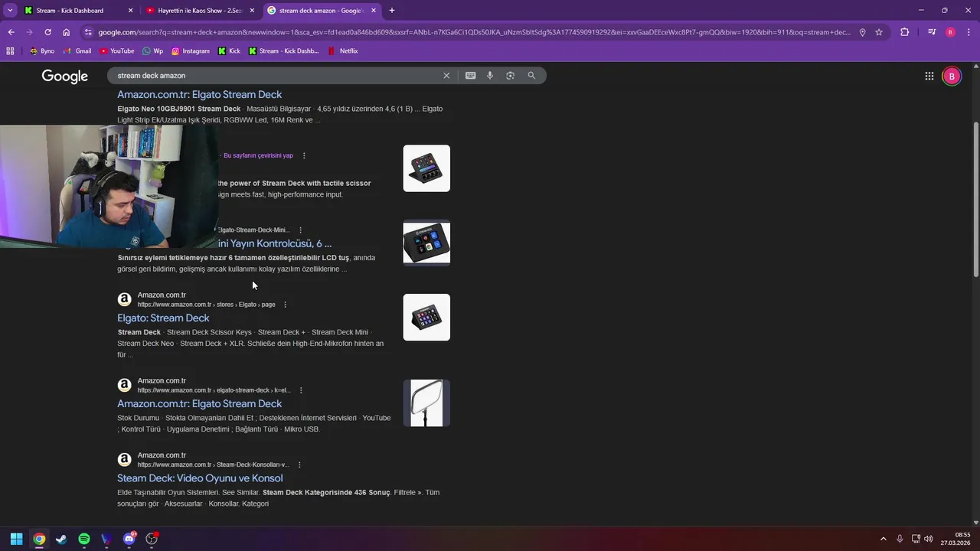Open Stream - Kick Dashb... bookmark

283,51
